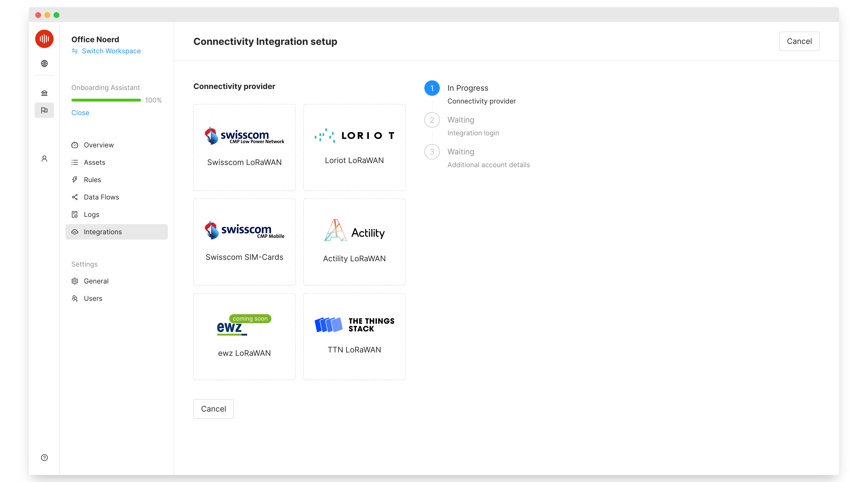Click Cancel button in the header

coord(799,41)
